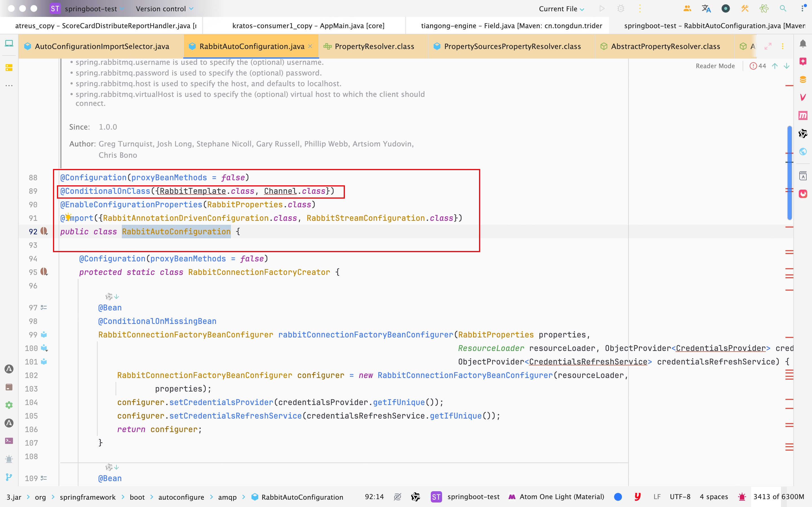Open the Notifications bell panel
Image resolution: width=812 pixels, height=507 pixels.
pyautogui.click(x=803, y=44)
